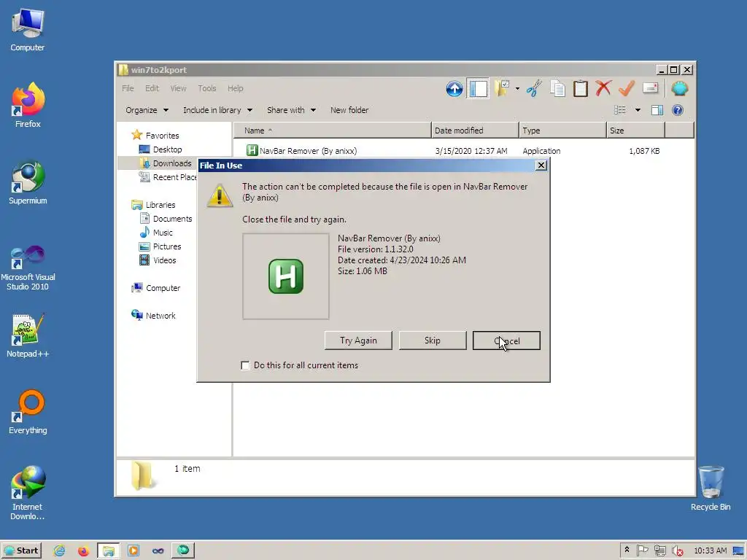Open the folder options icon's dropdown arrow

[x=517, y=88]
